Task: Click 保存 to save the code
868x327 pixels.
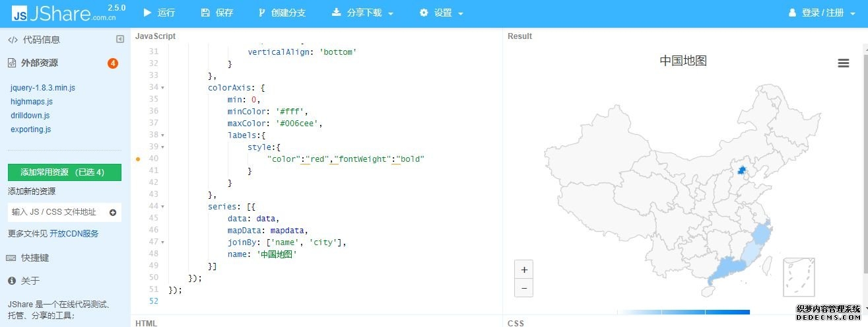Action: coord(217,13)
